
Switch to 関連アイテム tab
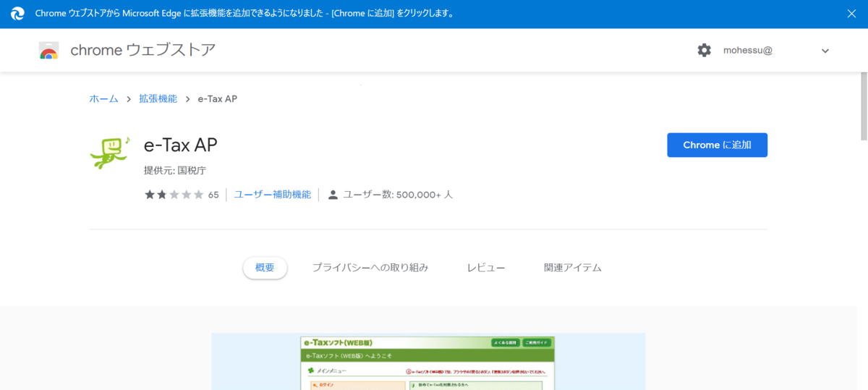click(x=573, y=268)
